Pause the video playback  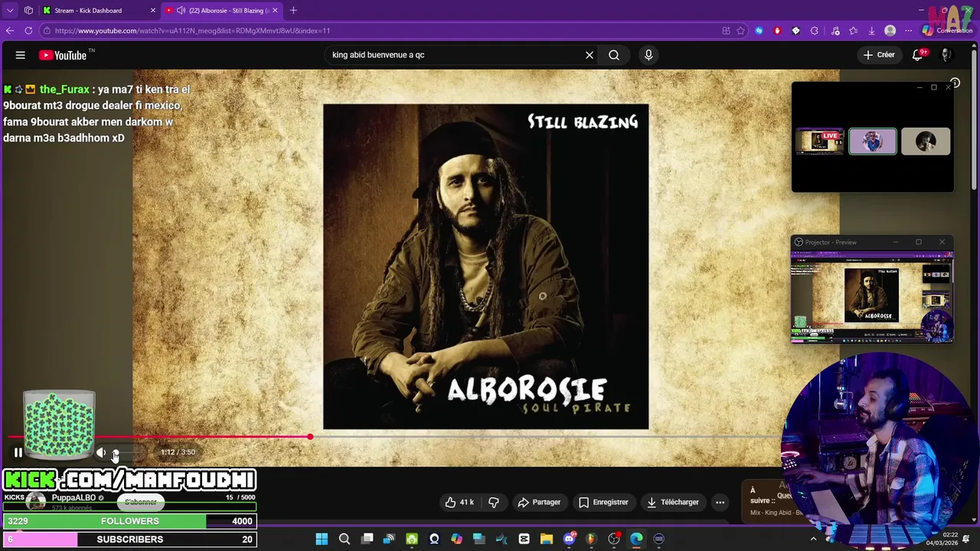tap(18, 452)
